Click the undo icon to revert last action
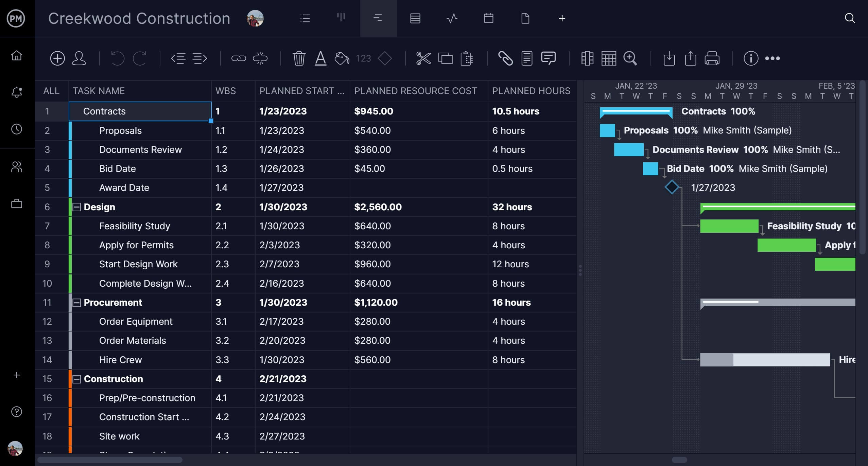The height and width of the screenshot is (466, 868). pos(118,57)
